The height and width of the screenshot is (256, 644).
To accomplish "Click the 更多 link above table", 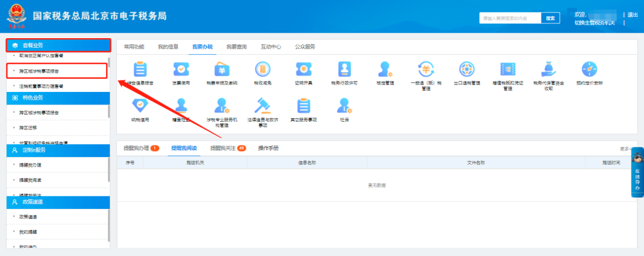I will coord(625,149).
